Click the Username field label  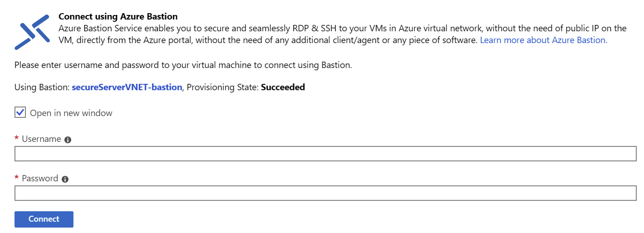point(41,139)
